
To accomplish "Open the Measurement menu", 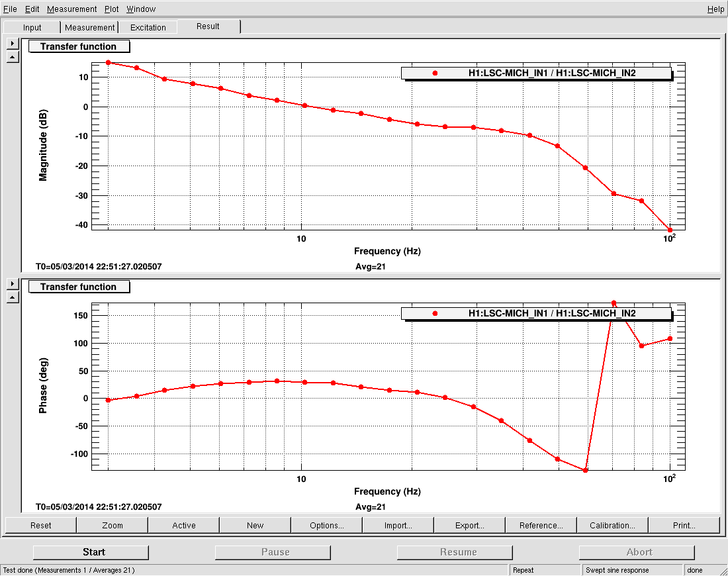I will (71, 9).
